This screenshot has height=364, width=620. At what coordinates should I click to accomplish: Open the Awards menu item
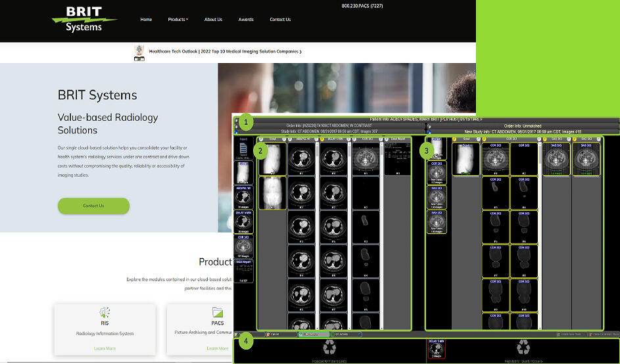coord(246,20)
